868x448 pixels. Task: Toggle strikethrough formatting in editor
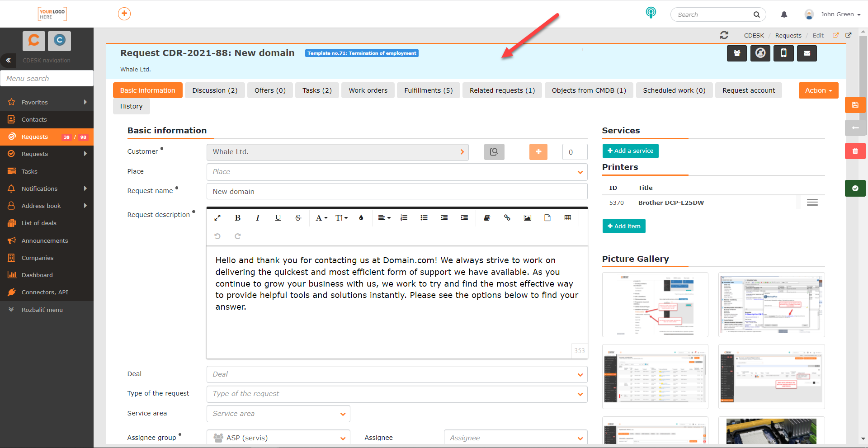tap(298, 218)
